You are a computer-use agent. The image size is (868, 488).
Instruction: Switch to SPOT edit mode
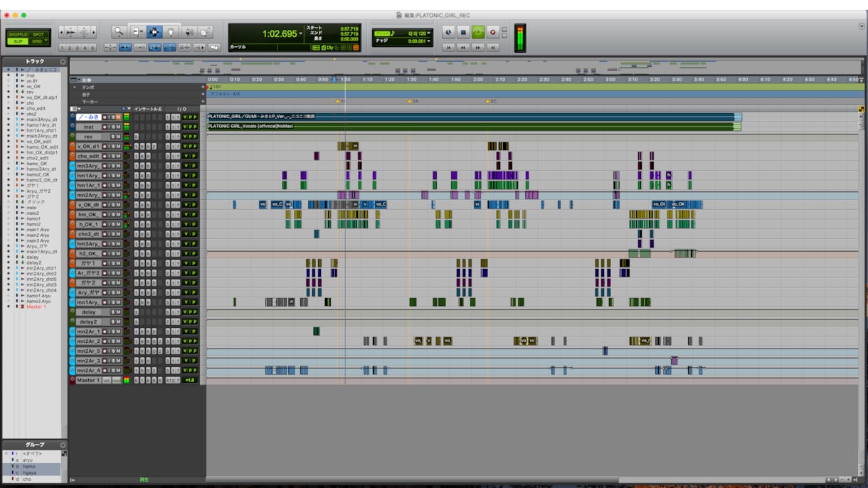pos(38,34)
